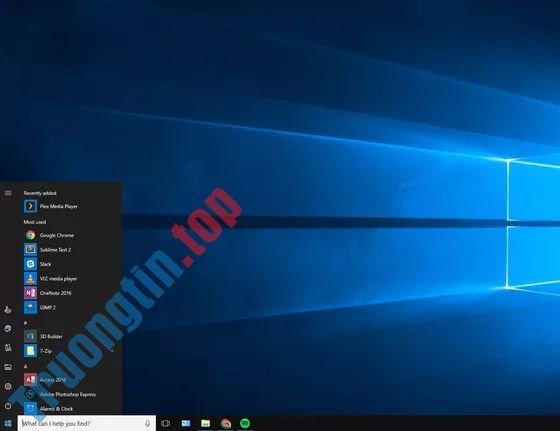560x431 pixels.
Task: Open Settings gear in Start menu rail
Action: 8,386
